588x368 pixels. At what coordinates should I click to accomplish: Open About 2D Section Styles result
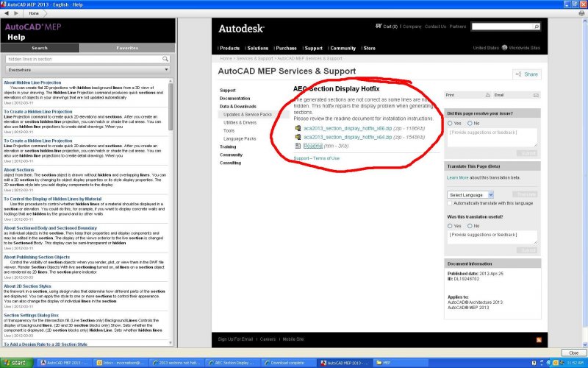click(27, 286)
